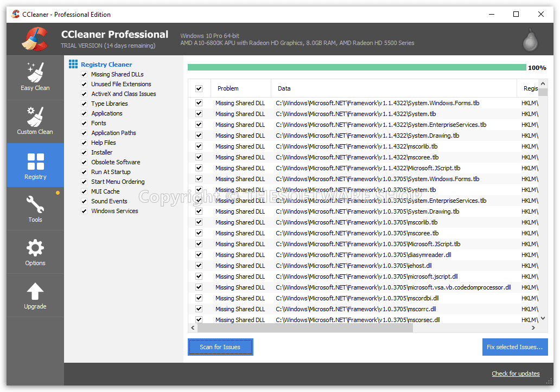Screen dimensions: 560x392
Task: Uncheck the mscorsec.dll row checkbox
Action: pyautogui.click(x=199, y=319)
